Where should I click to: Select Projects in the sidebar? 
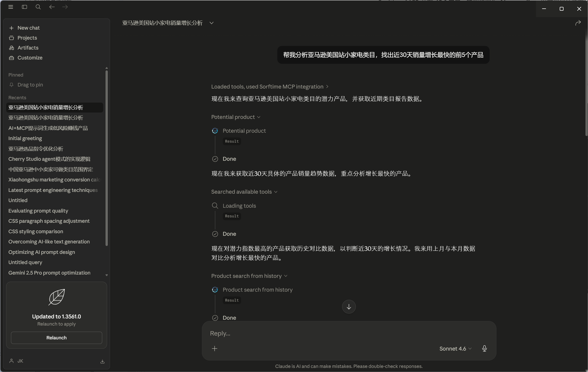tap(27, 38)
